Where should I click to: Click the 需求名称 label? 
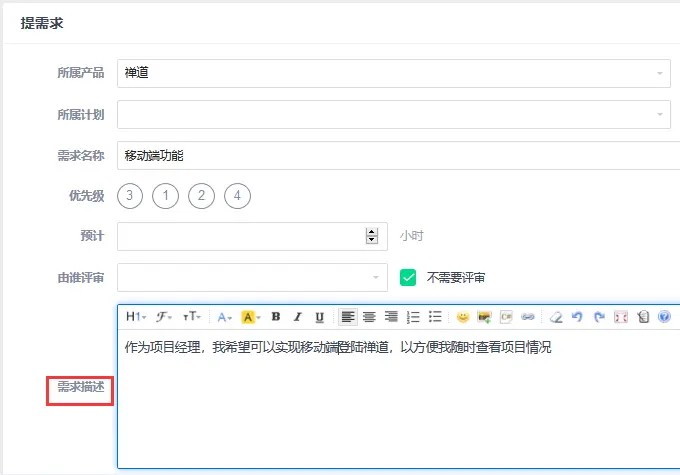[81, 155]
